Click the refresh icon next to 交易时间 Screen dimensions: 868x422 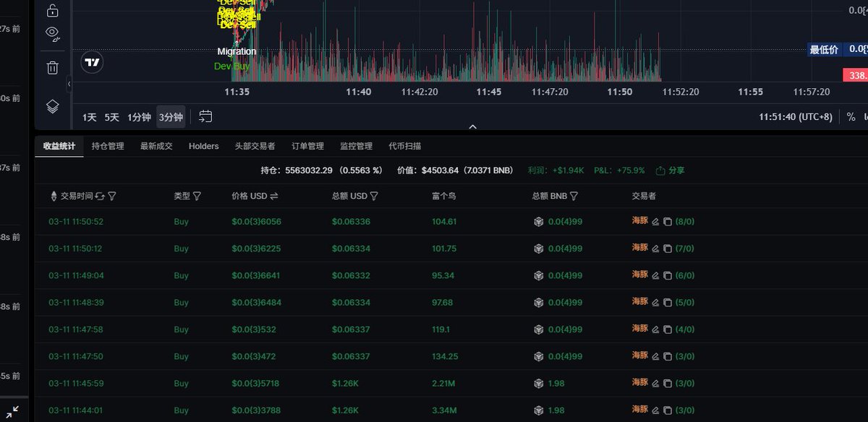[100, 196]
